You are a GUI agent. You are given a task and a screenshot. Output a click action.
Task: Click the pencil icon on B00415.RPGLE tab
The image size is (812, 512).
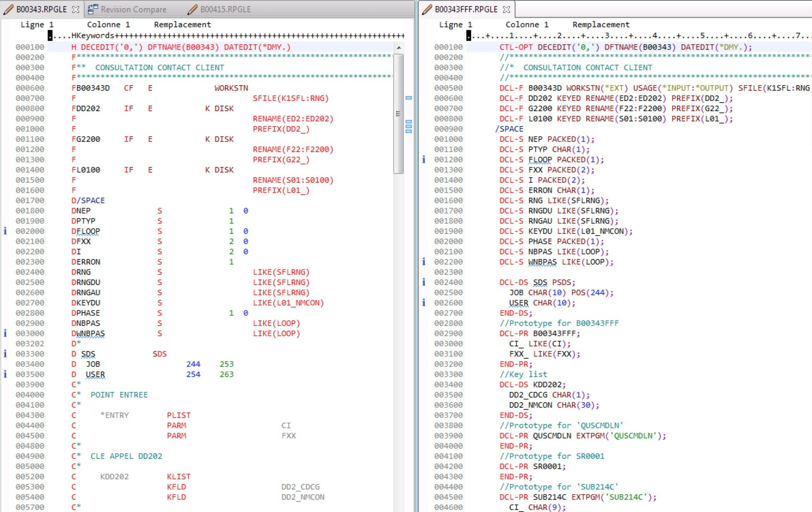pos(193,10)
